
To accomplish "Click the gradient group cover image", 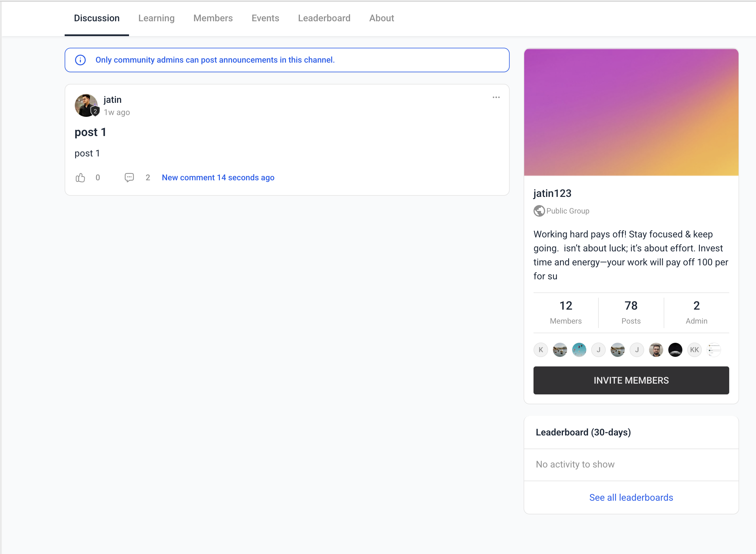I will tap(631, 112).
